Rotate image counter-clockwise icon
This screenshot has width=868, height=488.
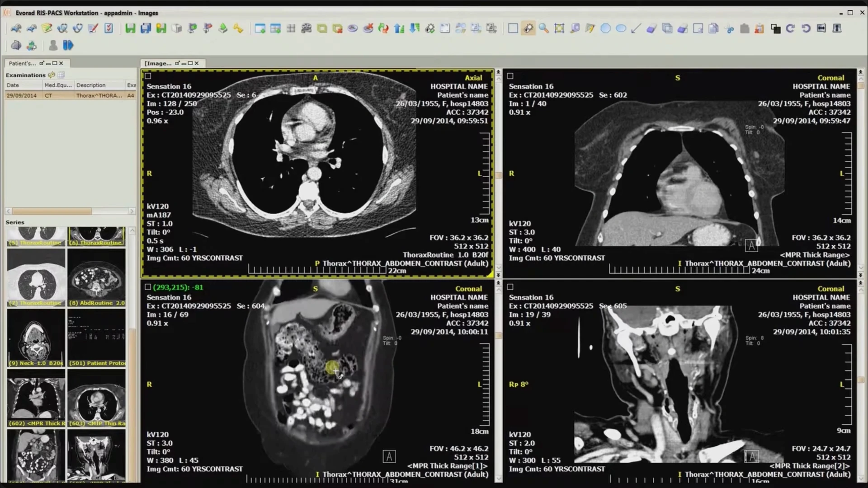tap(806, 28)
